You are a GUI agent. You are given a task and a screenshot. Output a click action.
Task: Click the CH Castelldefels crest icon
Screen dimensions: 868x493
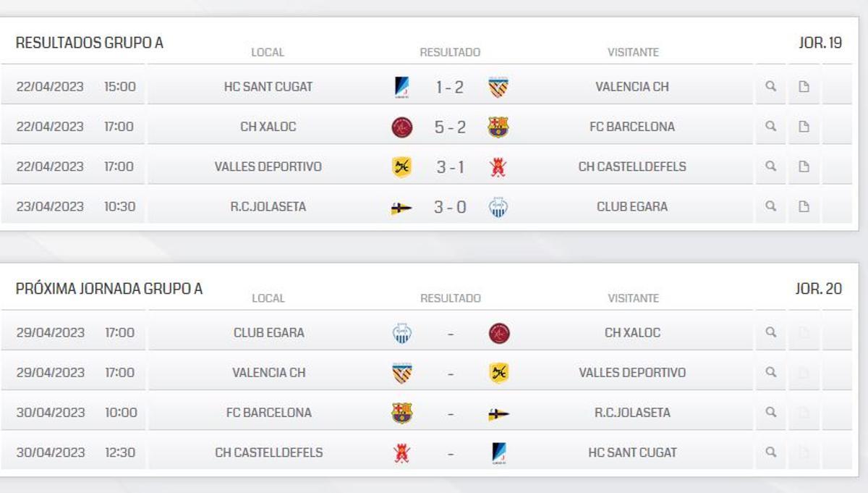click(498, 166)
